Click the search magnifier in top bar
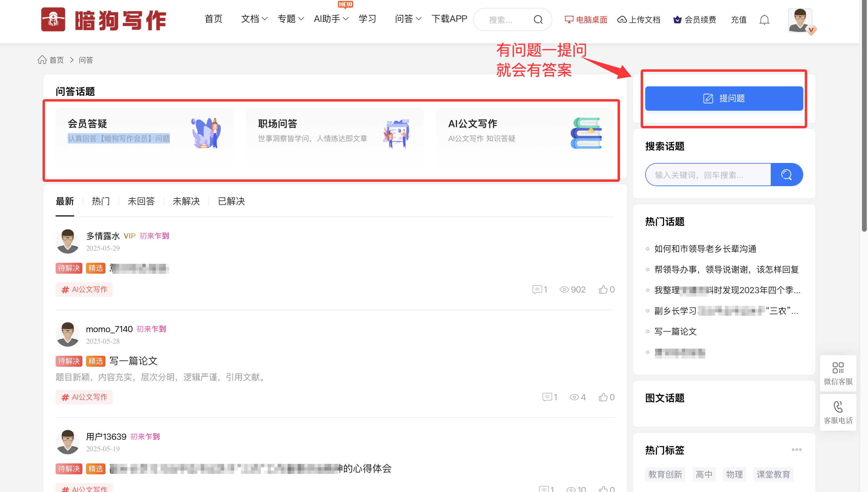Image resolution: width=868 pixels, height=492 pixels. (538, 19)
